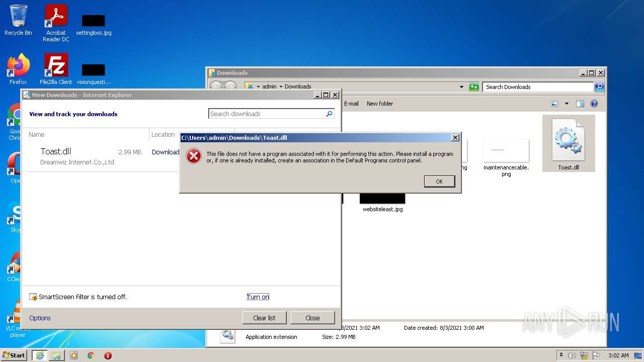Click E-mail in Explorer toolbar
This screenshot has width=644, height=362.
tap(351, 104)
